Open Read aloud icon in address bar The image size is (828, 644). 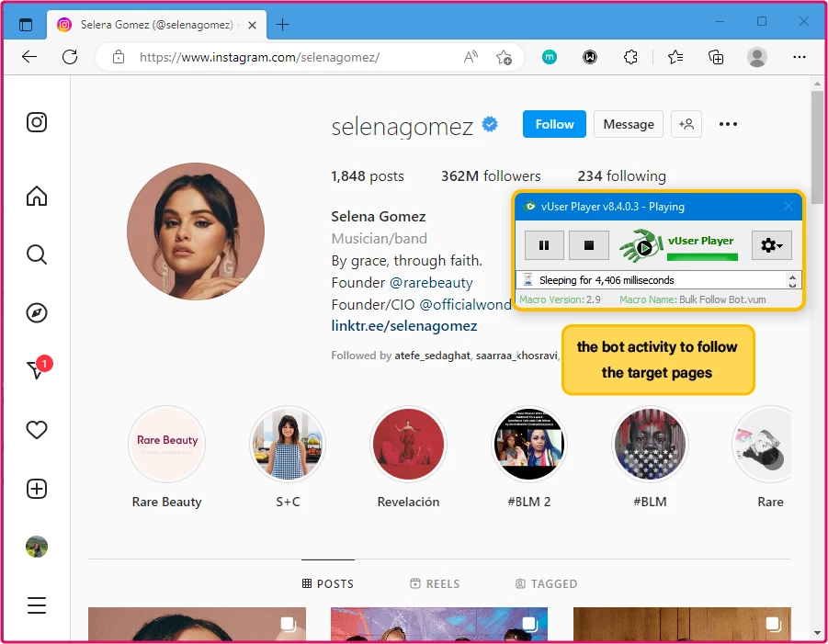pos(471,56)
